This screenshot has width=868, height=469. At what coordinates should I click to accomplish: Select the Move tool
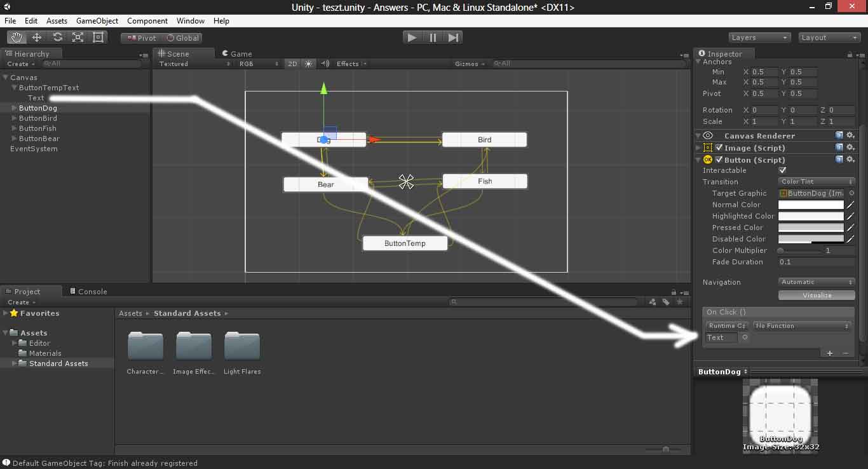pos(37,37)
